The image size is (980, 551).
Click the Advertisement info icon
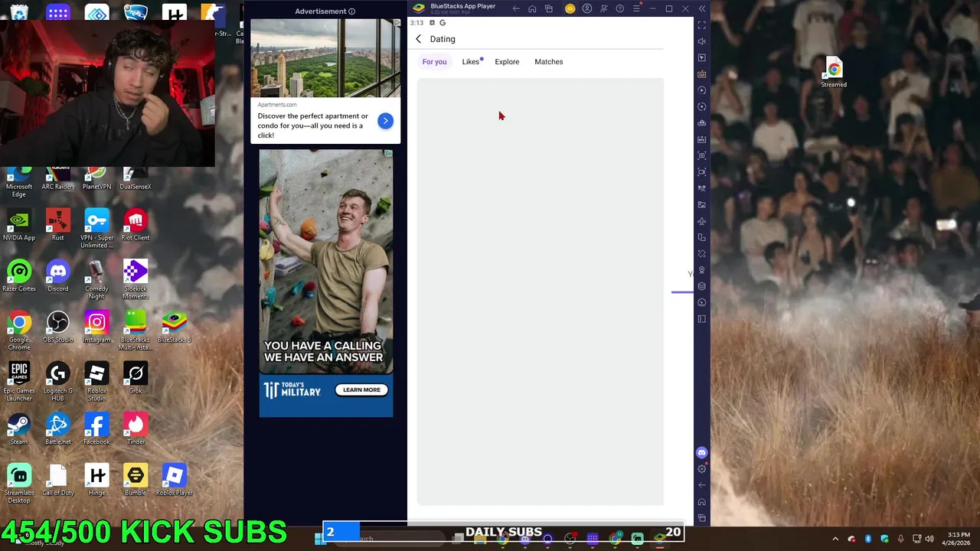coord(351,11)
